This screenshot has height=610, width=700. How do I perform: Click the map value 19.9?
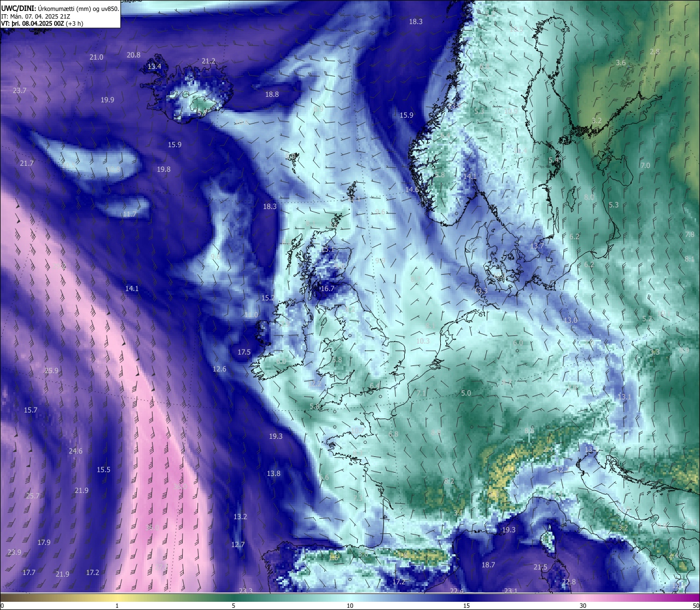pos(107,100)
